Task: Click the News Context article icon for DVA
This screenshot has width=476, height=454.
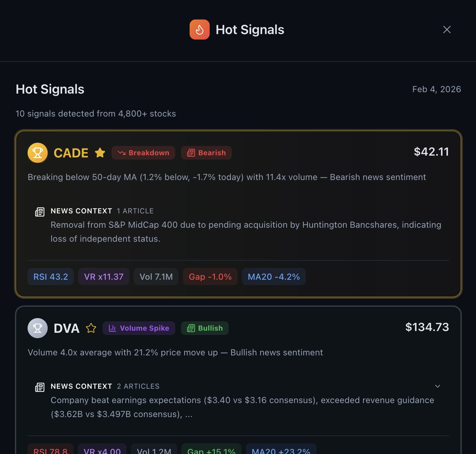Action: pos(40,387)
